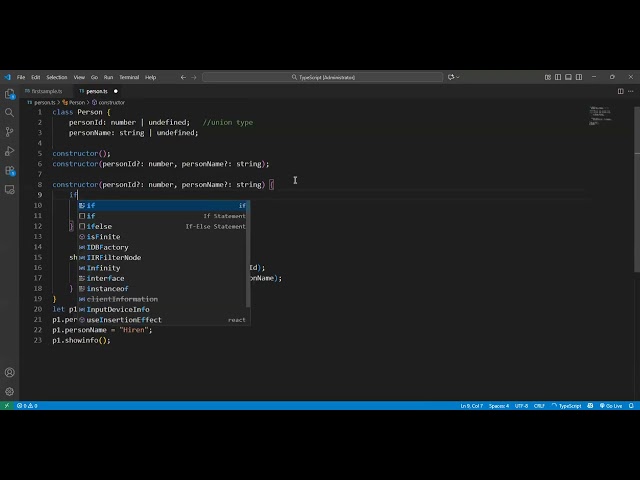
Task: Open the Manage gear icon
Action: pyautogui.click(x=9, y=391)
